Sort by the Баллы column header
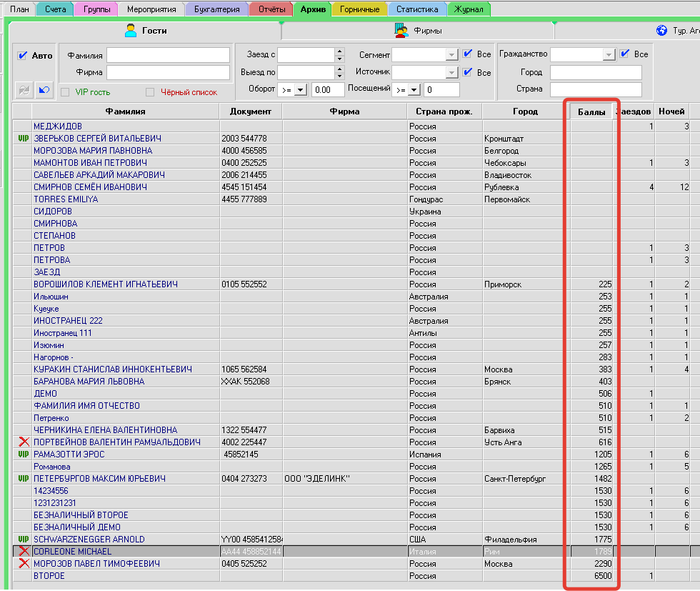This screenshot has width=700, height=591. click(591, 111)
